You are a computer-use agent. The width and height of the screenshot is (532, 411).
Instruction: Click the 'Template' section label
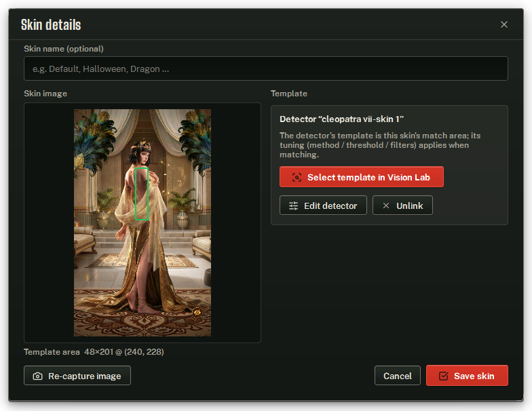(289, 94)
